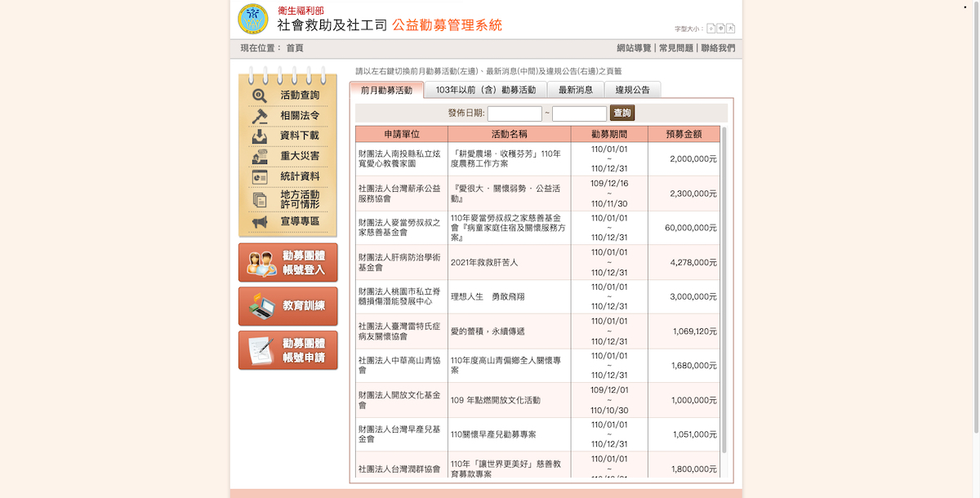Open the 活動查詢 sidebar menu item

click(300, 96)
